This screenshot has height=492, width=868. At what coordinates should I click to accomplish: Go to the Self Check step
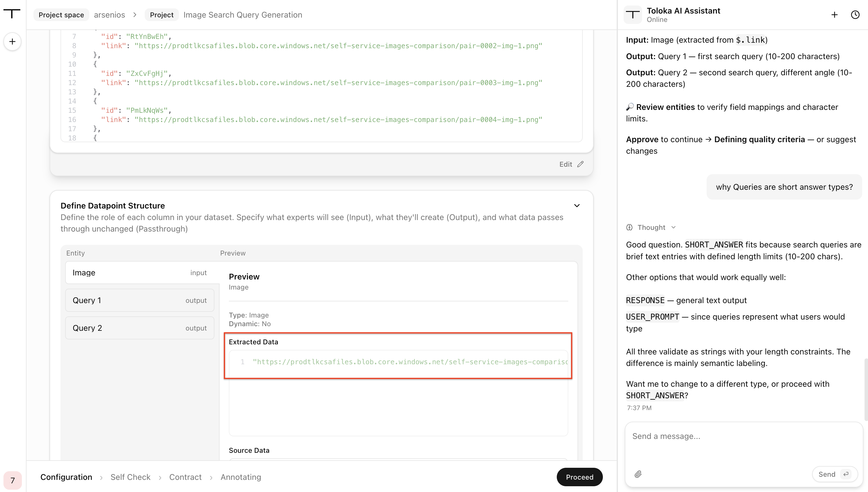pyautogui.click(x=130, y=477)
